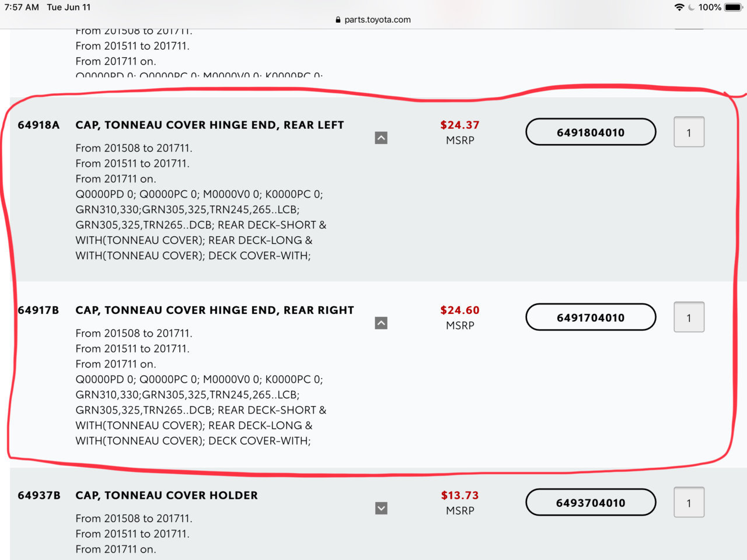Select part number 6491704010 button

pos(591,317)
